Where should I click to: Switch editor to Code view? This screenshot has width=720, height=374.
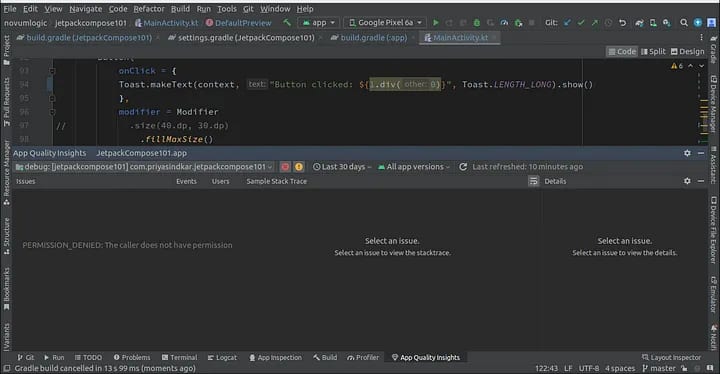tap(622, 51)
